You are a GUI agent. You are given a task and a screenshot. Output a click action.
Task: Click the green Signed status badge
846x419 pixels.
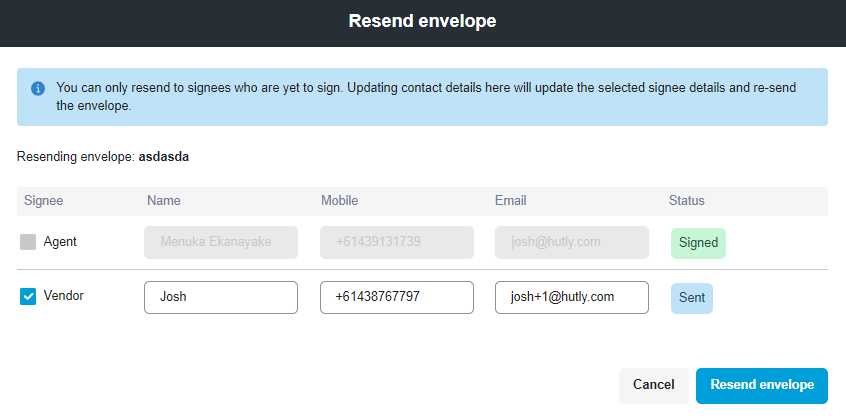point(698,243)
